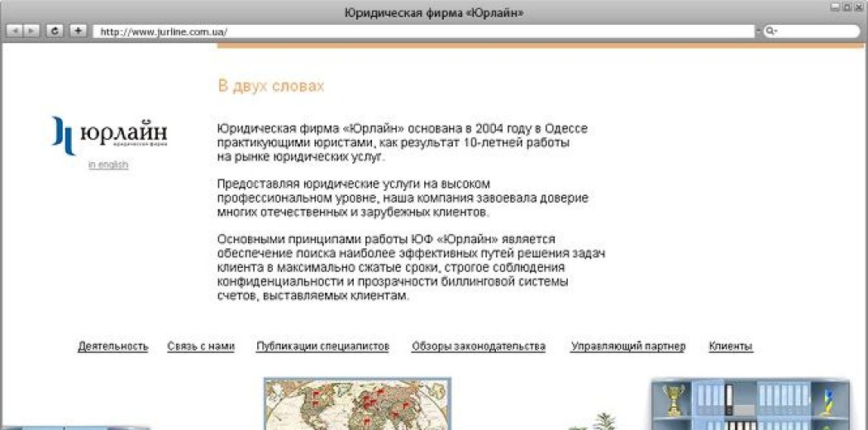The image size is (868, 430).
Task: Click the browser forward arrow button
Action: click(x=31, y=31)
